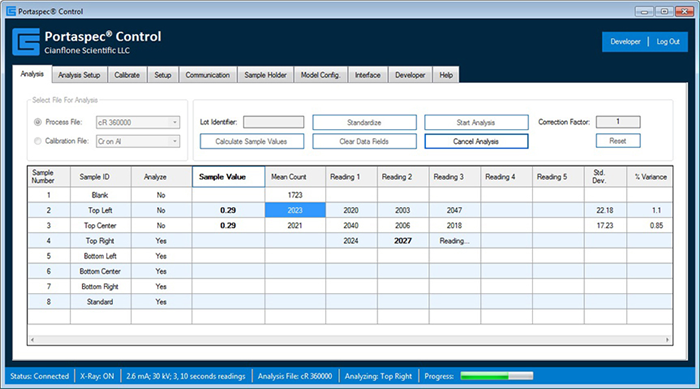Select the Calibration File radio button
Viewport: 700px width, 389px height.
point(38,141)
